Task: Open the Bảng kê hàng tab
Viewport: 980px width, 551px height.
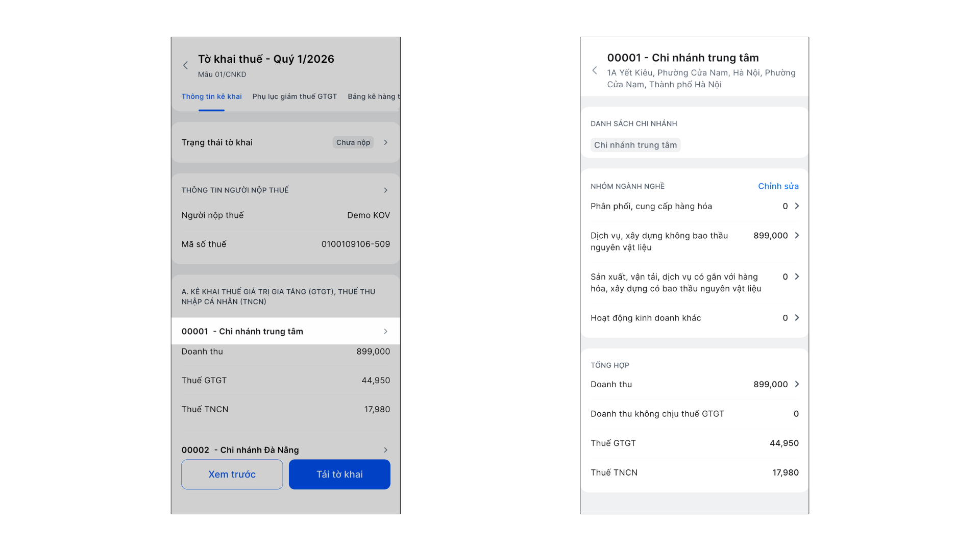Action: 373,96
